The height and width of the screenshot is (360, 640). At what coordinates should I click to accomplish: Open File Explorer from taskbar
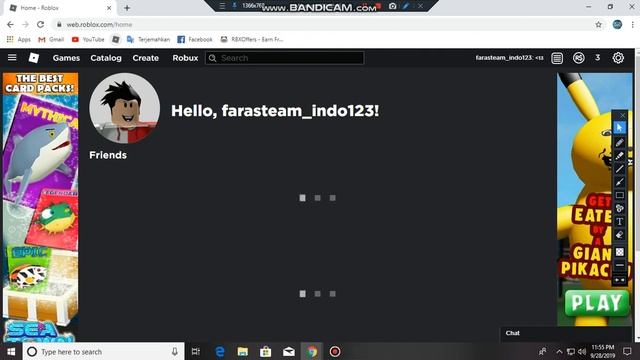242,351
